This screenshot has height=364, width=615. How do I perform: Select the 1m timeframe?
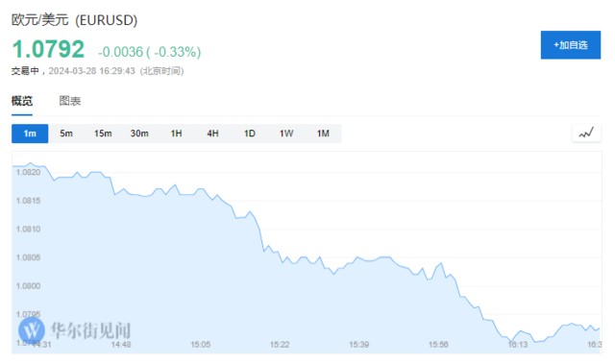pos(30,133)
